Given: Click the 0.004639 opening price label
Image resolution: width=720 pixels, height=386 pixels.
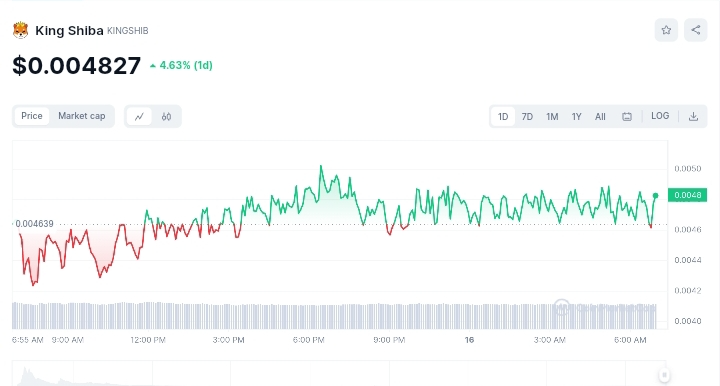Looking at the screenshot, I should (x=34, y=224).
